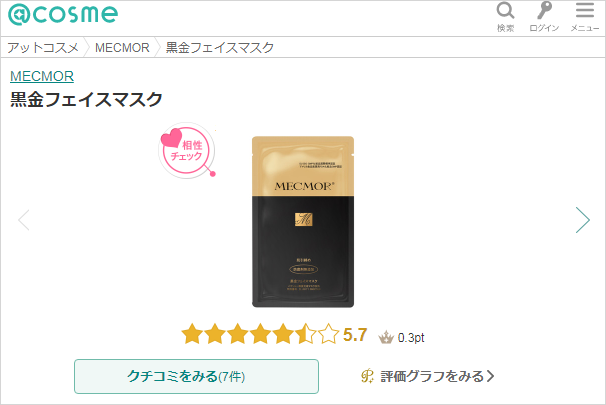Click the gold icon beside 評価グラフをみる
The height and width of the screenshot is (405, 606).
(368, 376)
